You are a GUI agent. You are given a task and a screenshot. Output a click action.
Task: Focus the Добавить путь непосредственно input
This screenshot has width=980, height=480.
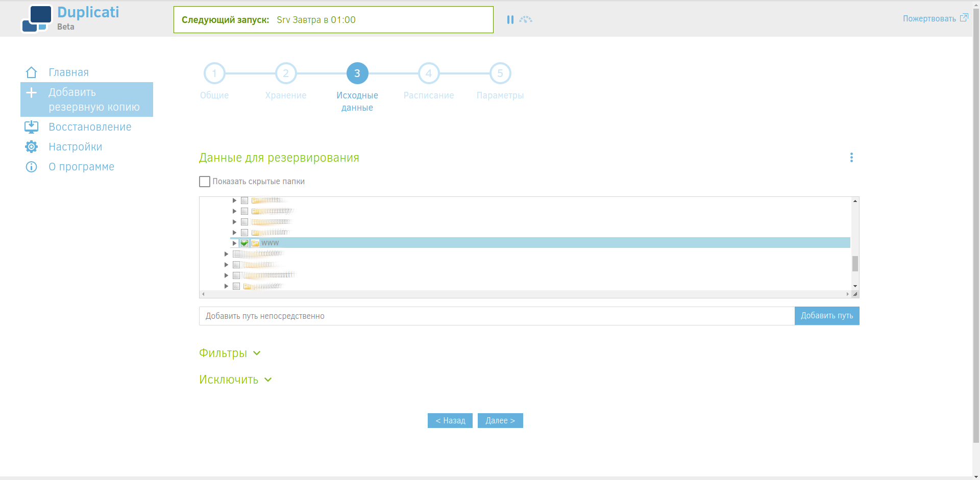pyautogui.click(x=497, y=316)
